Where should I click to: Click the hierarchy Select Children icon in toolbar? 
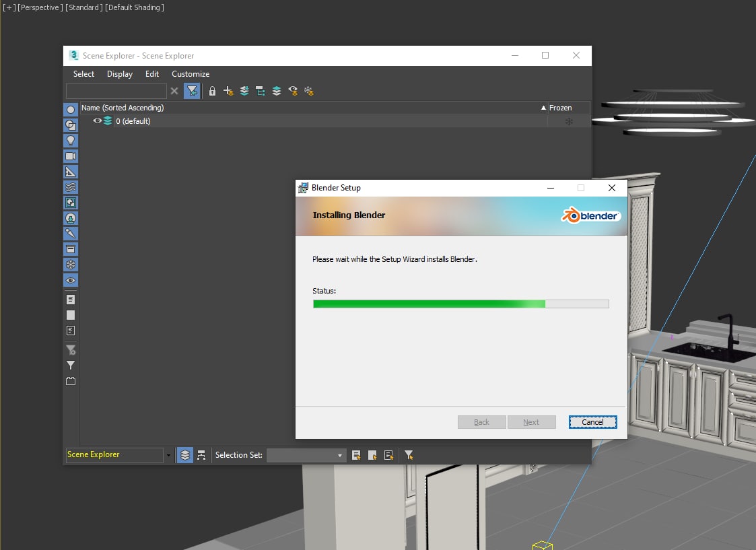point(261,91)
